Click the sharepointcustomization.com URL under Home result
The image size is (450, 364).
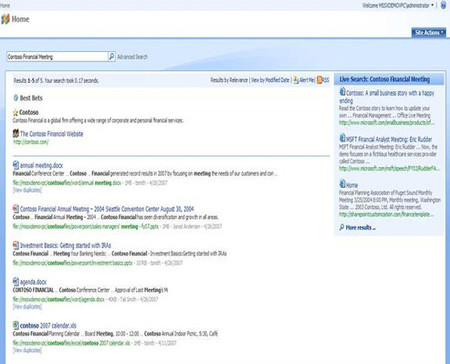pos(387,214)
